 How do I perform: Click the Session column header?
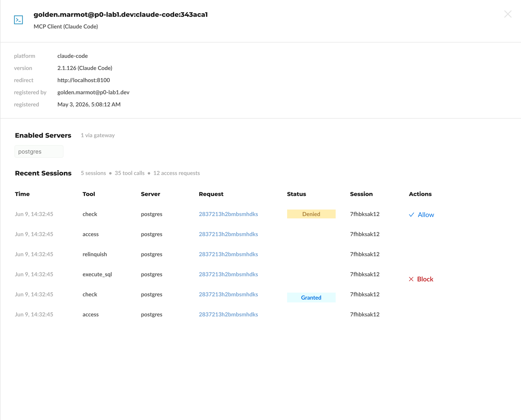[x=361, y=194]
